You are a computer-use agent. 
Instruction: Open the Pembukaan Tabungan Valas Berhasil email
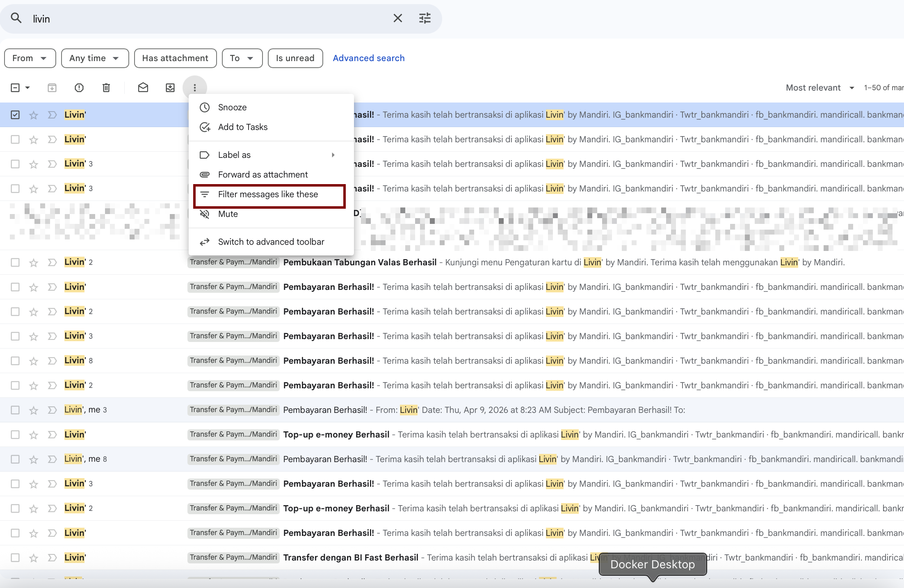tap(451, 262)
